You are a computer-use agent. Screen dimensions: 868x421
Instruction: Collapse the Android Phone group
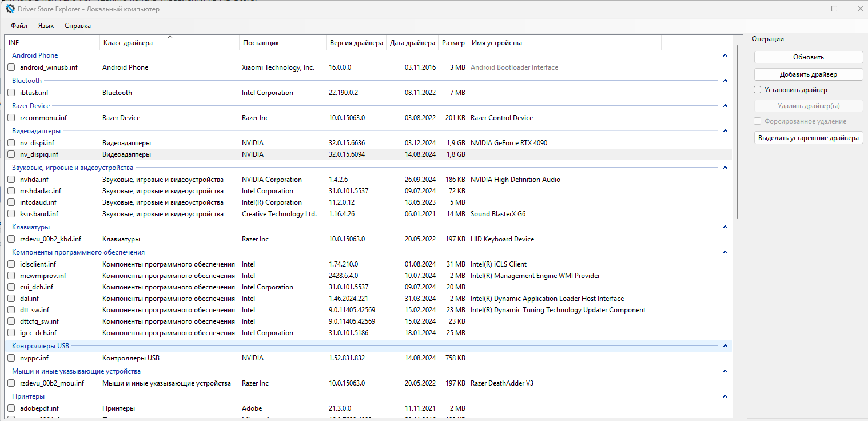pos(725,55)
